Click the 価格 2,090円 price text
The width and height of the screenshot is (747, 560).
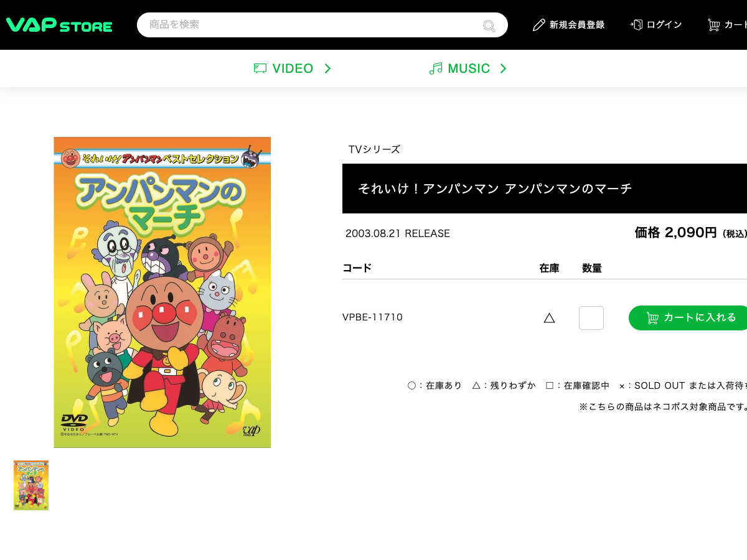tap(675, 233)
